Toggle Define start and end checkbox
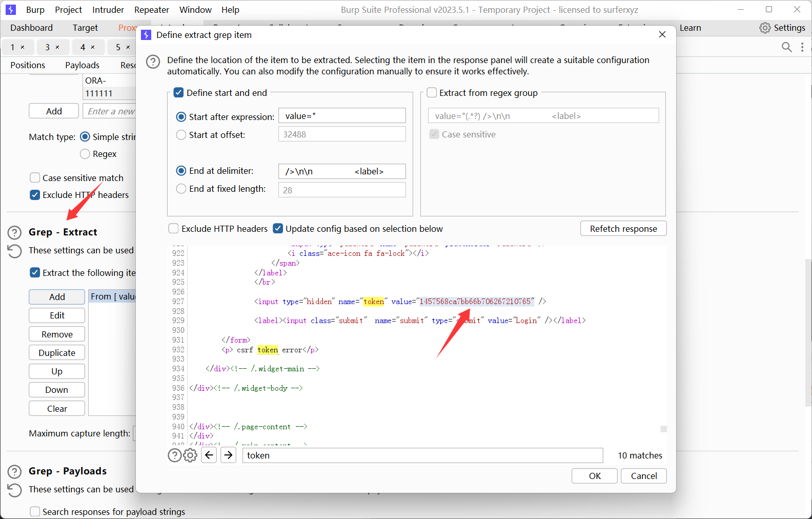The image size is (812, 519). pyautogui.click(x=178, y=92)
